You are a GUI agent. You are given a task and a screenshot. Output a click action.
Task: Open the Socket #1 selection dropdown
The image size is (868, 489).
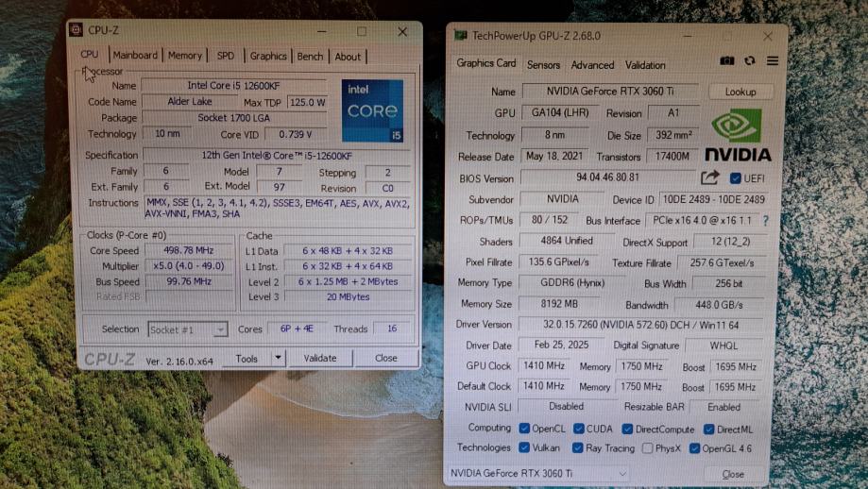click(x=188, y=329)
